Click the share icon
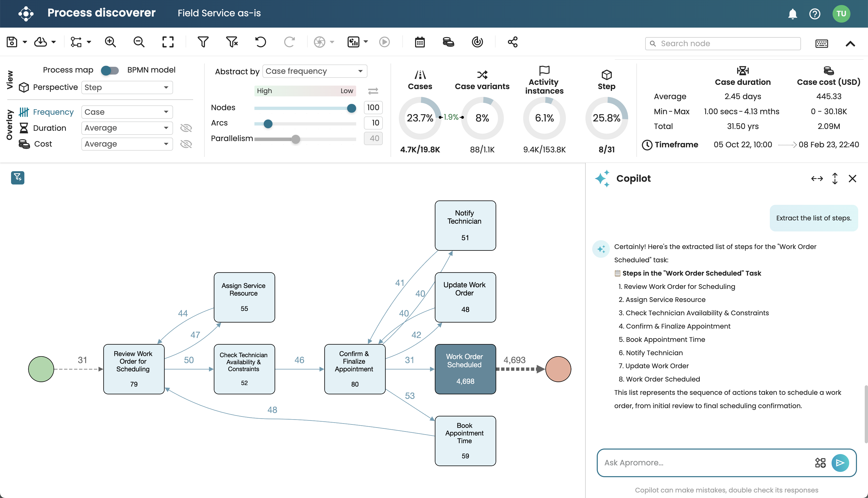Viewport: 868px width, 498px height. (x=513, y=42)
